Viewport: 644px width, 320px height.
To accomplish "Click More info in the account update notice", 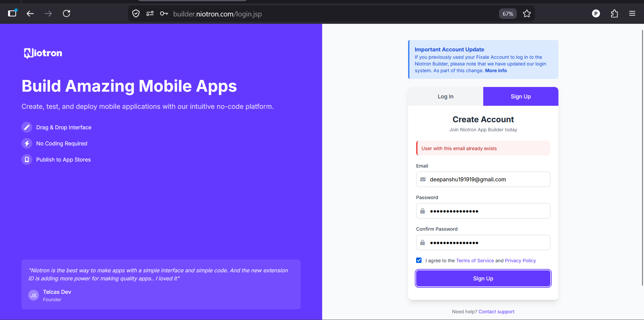I will point(496,71).
